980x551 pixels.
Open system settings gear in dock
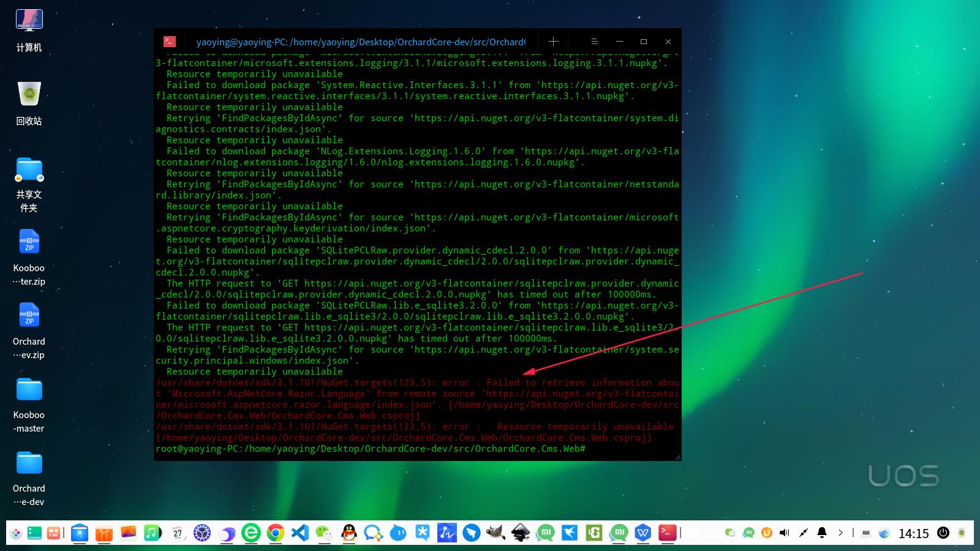(202, 533)
